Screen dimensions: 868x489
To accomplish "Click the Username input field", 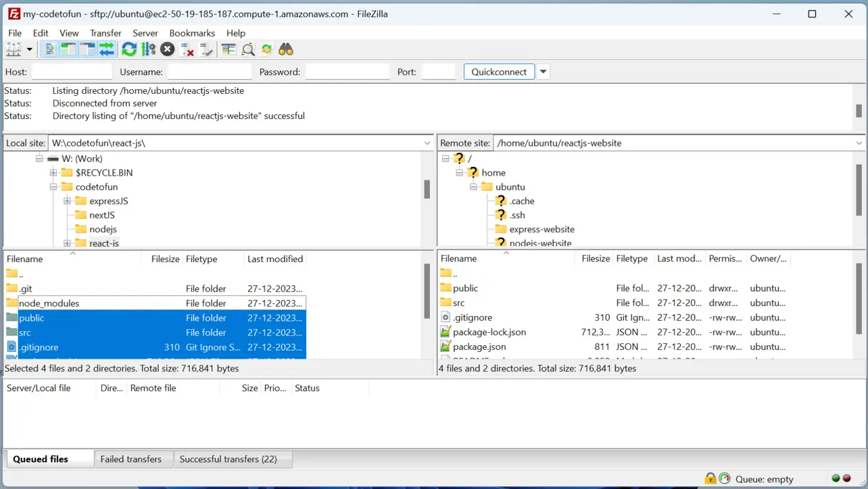I will [210, 72].
